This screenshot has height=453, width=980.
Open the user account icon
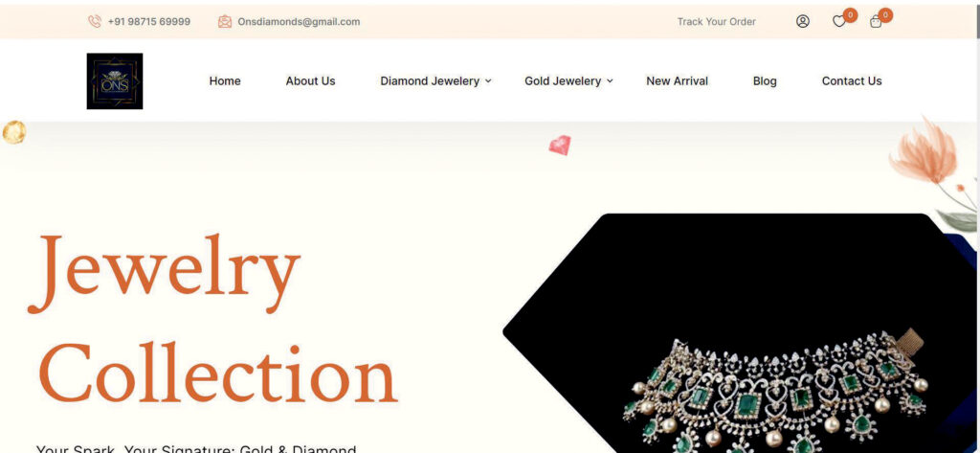pyautogui.click(x=803, y=21)
